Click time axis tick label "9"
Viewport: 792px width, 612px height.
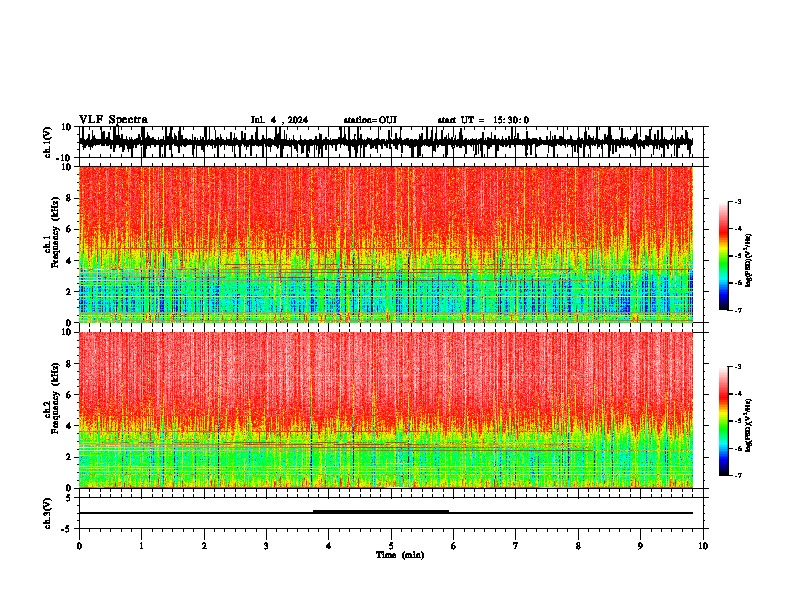click(x=640, y=546)
